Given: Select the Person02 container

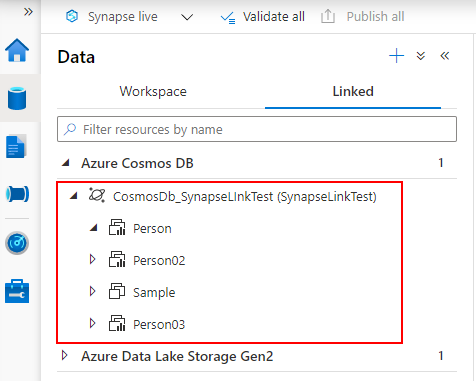Looking at the screenshot, I should click(159, 261).
